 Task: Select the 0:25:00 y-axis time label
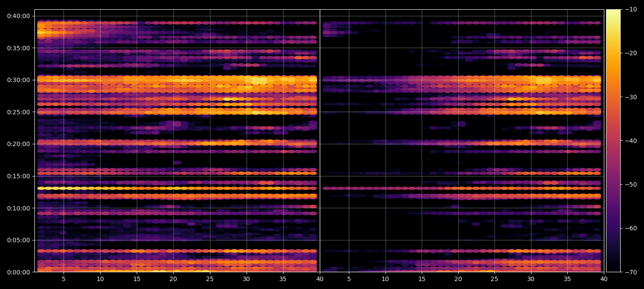click(19, 112)
